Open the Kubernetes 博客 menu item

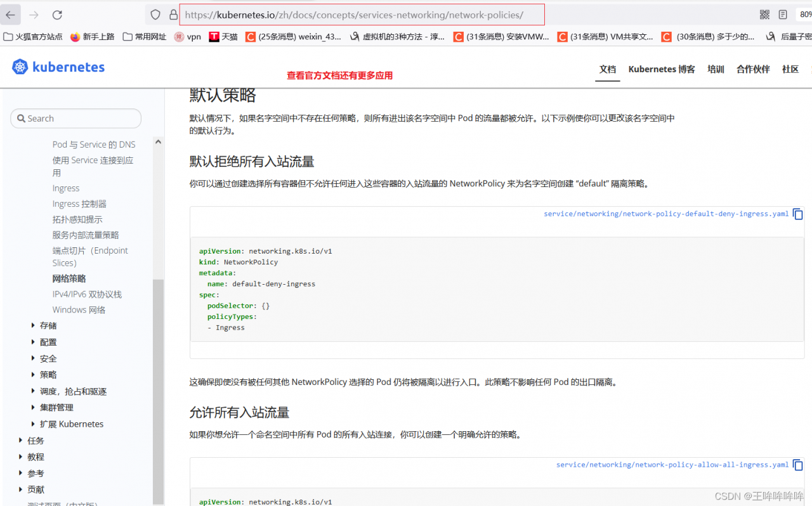click(661, 68)
